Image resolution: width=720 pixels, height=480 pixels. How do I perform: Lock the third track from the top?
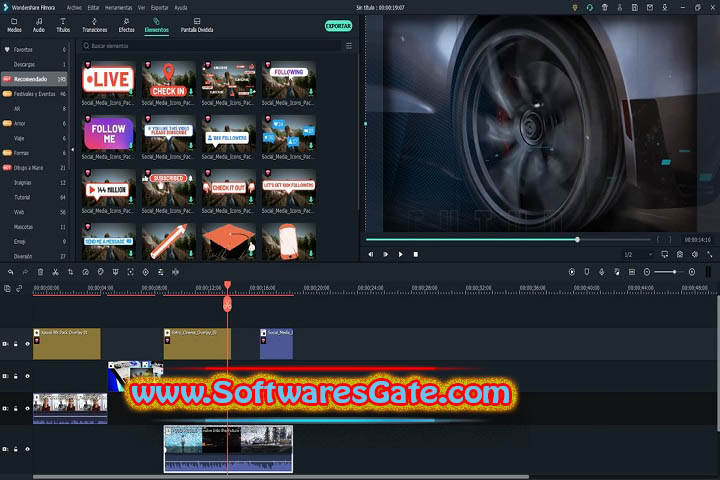pyautogui.click(x=16, y=408)
